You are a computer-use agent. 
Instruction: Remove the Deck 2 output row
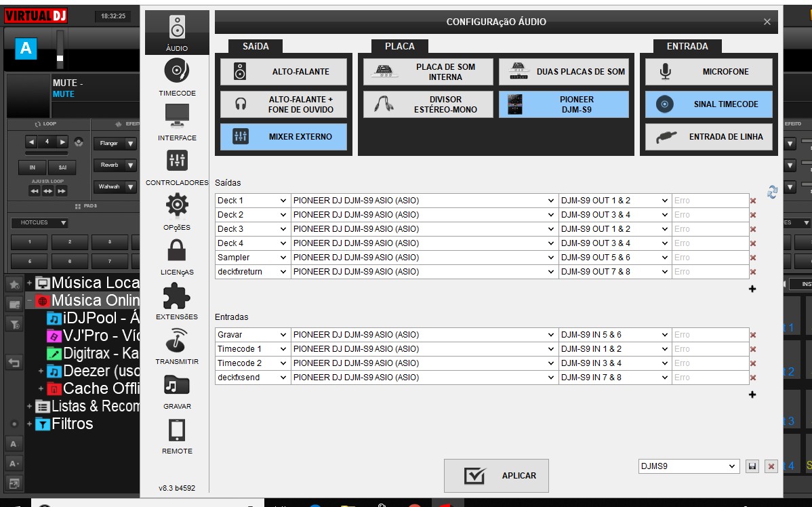pos(753,215)
